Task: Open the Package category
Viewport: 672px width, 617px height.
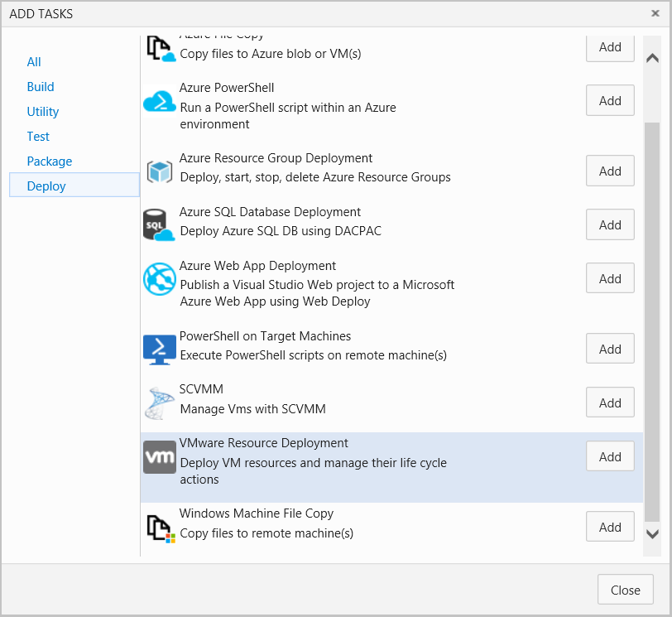Action: 50,161
